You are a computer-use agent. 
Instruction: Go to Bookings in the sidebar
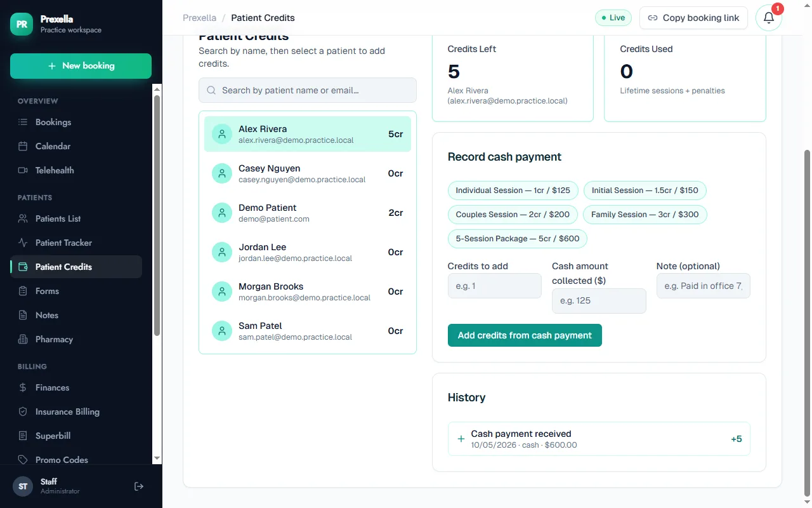(x=76, y=122)
